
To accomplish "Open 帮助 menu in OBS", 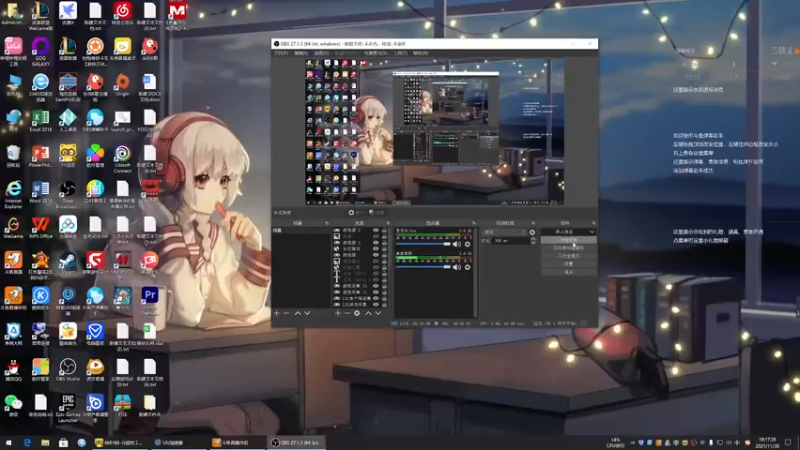I will click(x=420, y=53).
